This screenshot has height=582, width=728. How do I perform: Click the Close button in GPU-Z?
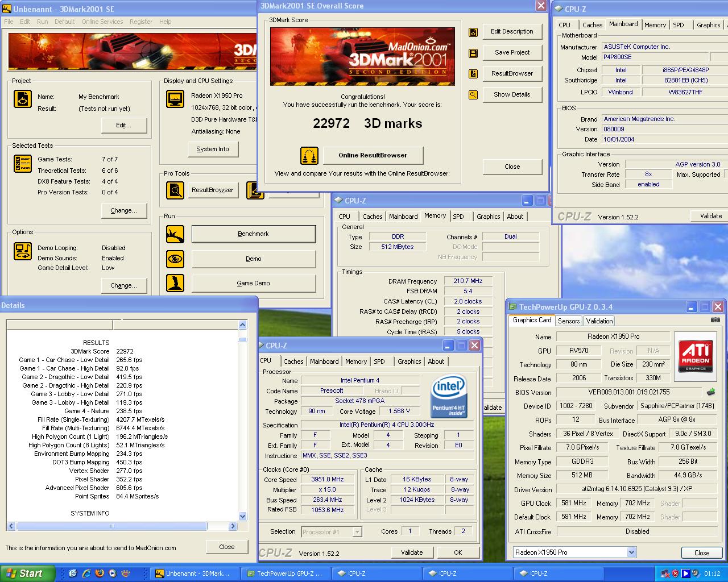pos(702,552)
